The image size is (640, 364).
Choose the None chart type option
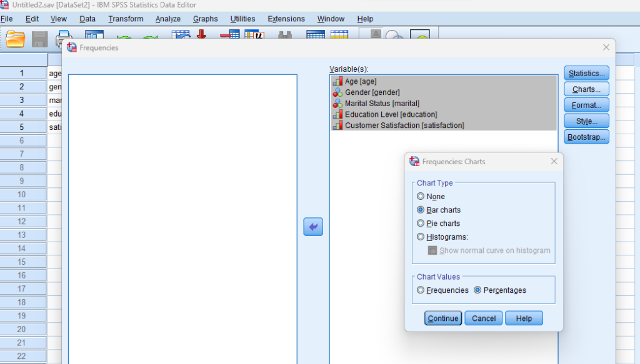pyautogui.click(x=421, y=197)
